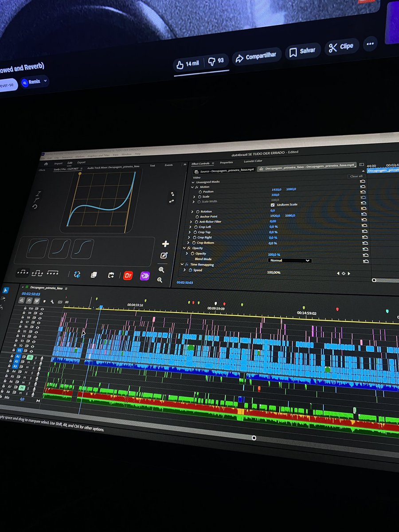Screen dimensions: 399x532
Task: Open the edit preset pencil icon
Action: pyautogui.click(x=164, y=255)
